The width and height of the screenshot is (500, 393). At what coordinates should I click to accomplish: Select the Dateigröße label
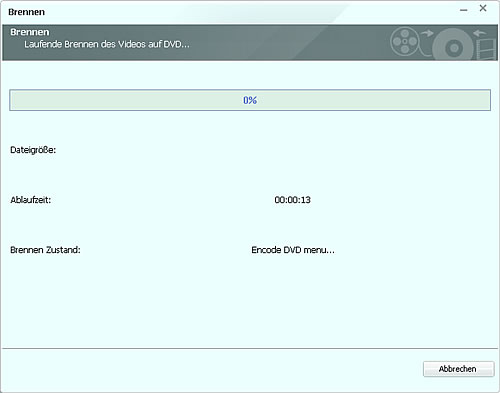point(33,150)
